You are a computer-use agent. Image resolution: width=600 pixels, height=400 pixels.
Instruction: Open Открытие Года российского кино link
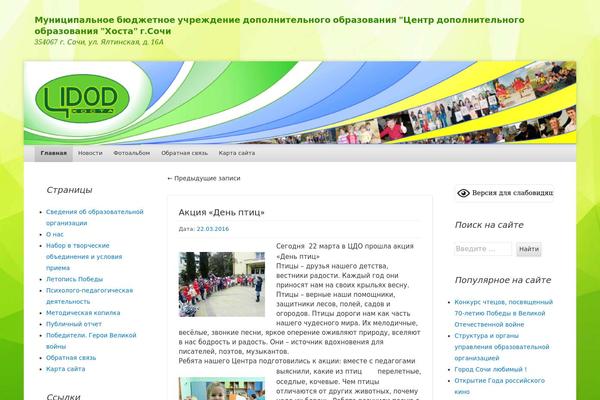point(499,386)
